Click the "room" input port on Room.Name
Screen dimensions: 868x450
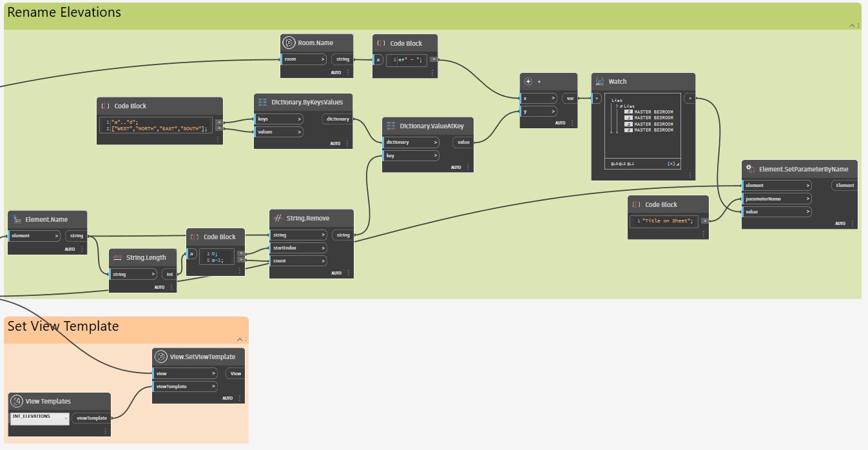[x=305, y=59]
